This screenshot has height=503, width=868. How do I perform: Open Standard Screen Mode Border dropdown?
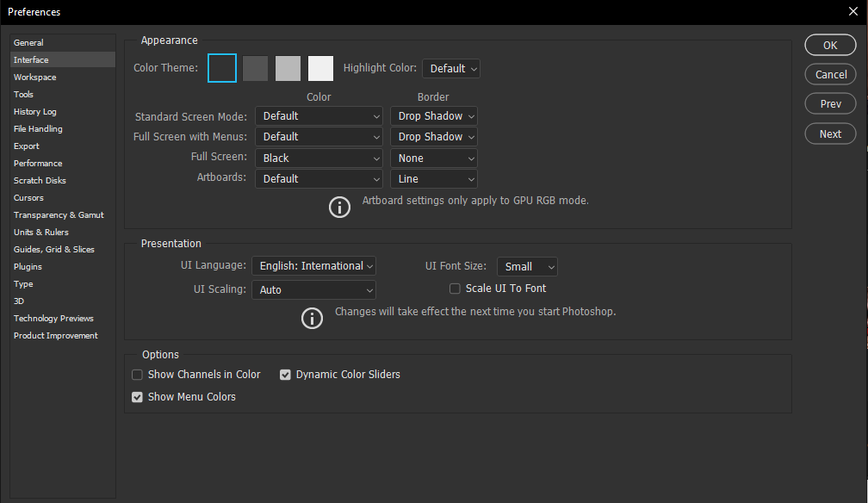[x=434, y=116]
